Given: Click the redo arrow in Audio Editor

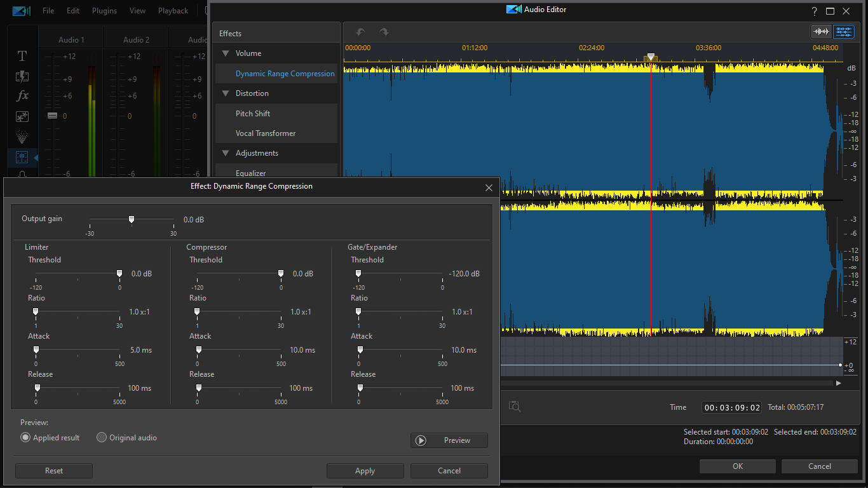Looking at the screenshot, I should [384, 32].
